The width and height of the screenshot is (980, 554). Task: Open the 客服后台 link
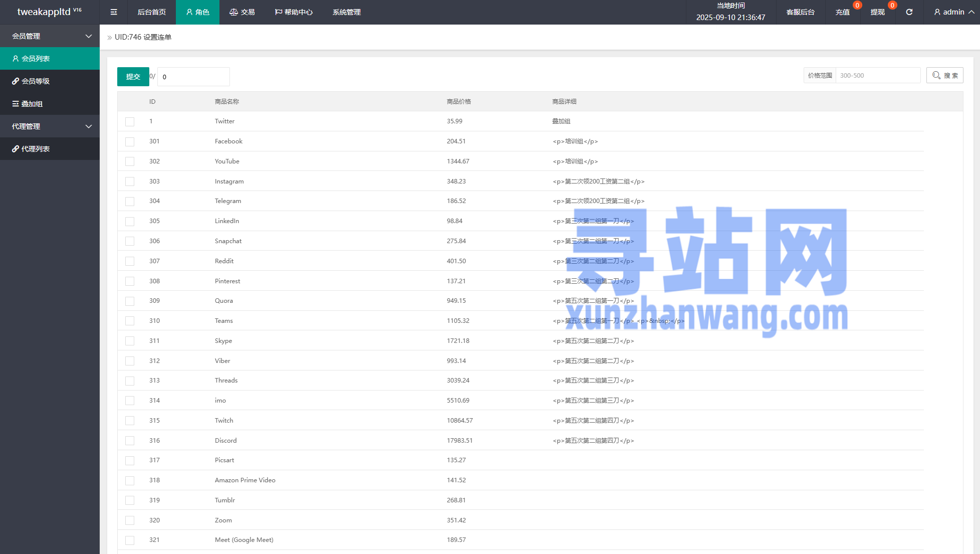coord(800,12)
